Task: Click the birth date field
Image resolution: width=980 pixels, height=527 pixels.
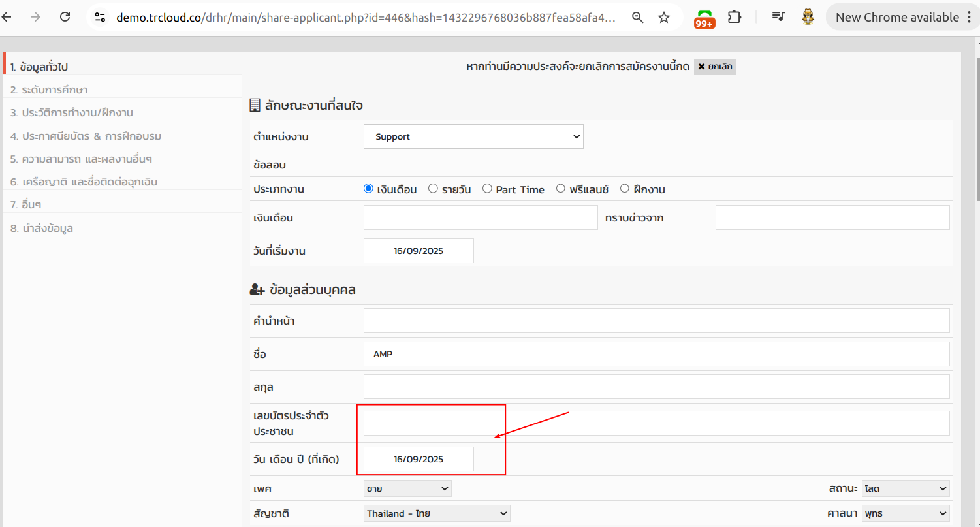Action: (419, 459)
